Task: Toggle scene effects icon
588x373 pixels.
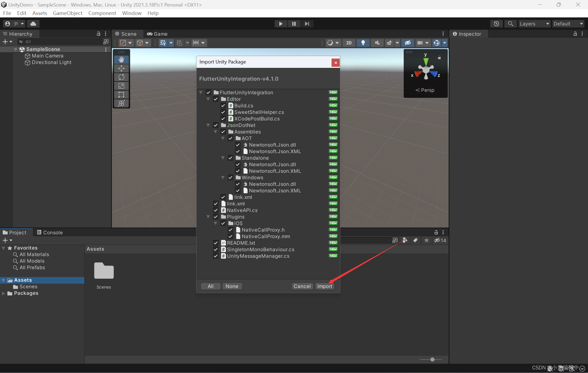Action: (x=389, y=43)
